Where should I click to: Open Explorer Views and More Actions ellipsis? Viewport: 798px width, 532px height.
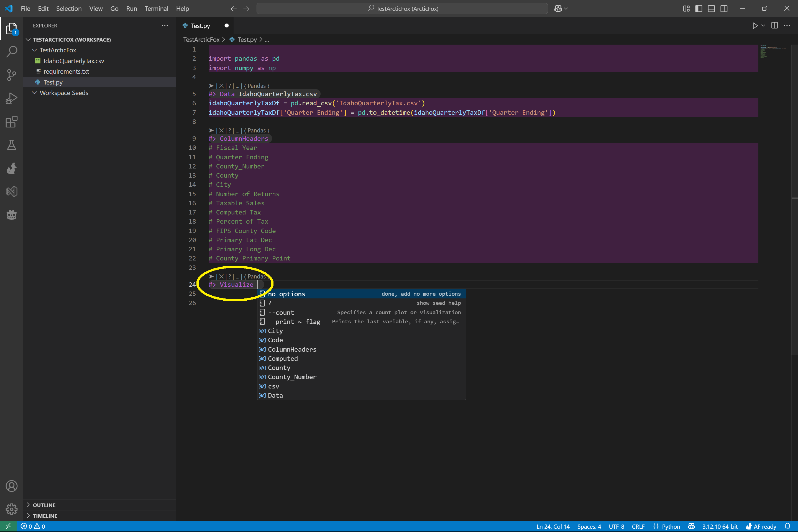click(x=165, y=25)
